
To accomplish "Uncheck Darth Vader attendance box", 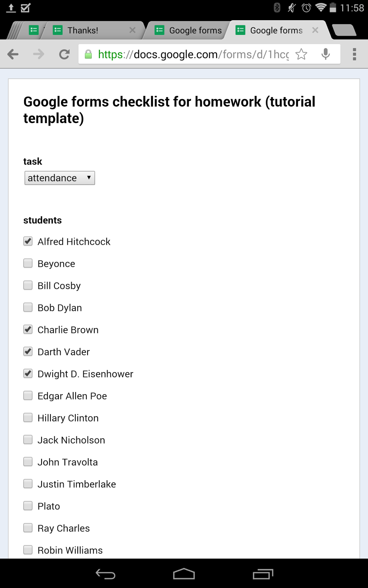I will pyautogui.click(x=28, y=351).
